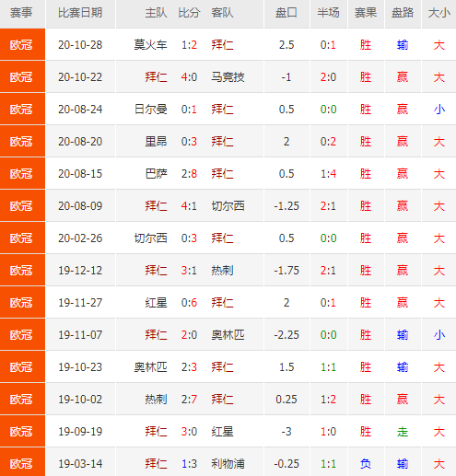Image resolution: width=456 pixels, height=476 pixels.
Task: Click the 走 handicap result on 红星 row
Action: tap(403, 432)
